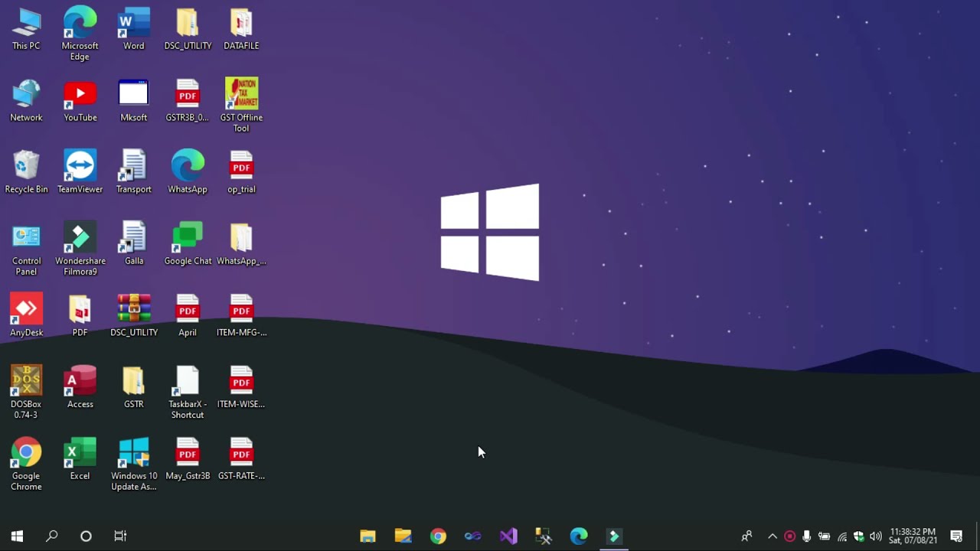Open Cortana circle on taskbar
The height and width of the screenshot is (551, 980).
[86, 536]
